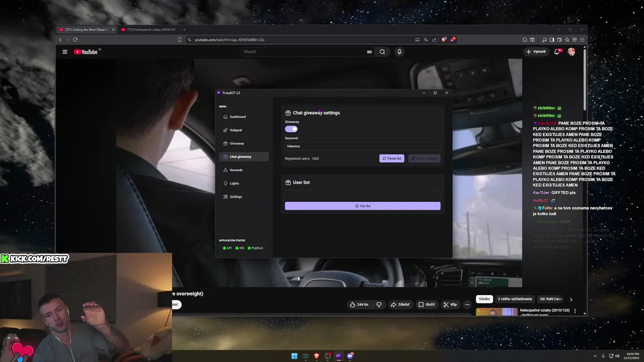Screen dimensions: 644x362
Task: Click the empty User list field
Action: pos(362,194)
